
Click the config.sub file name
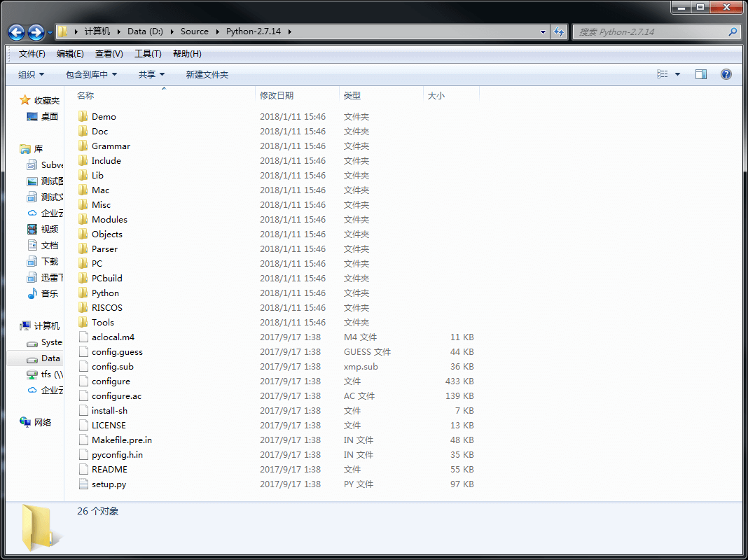(x=113, y=367)
